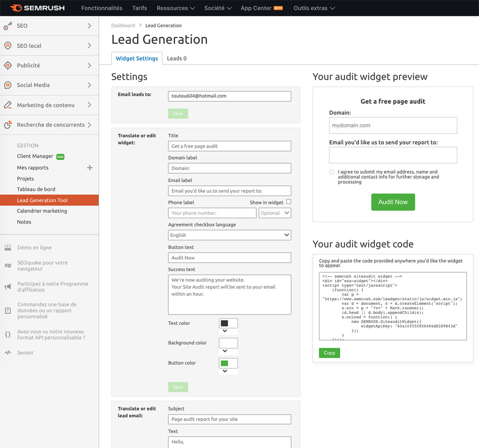Click the affiliation megaphone icon
The width and height of the screenshot is (479, 448).
point(8,287)
